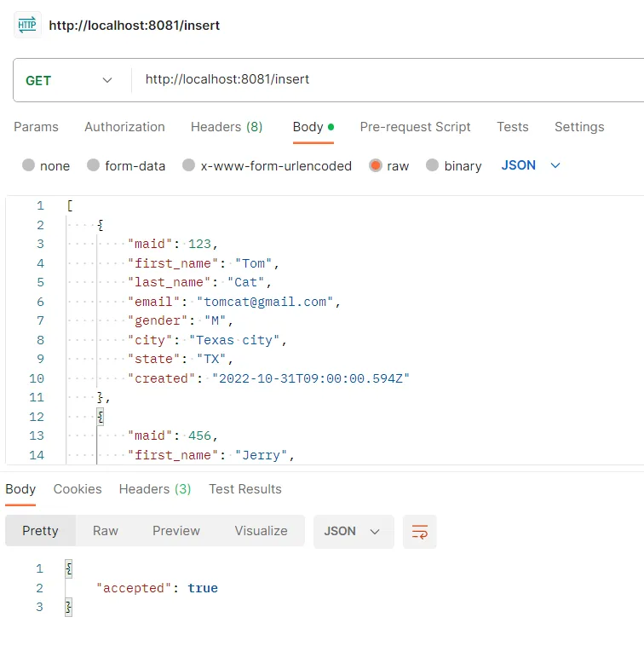Click the opening bracket on editor line 1
The image size is (644, 669).
70,205
